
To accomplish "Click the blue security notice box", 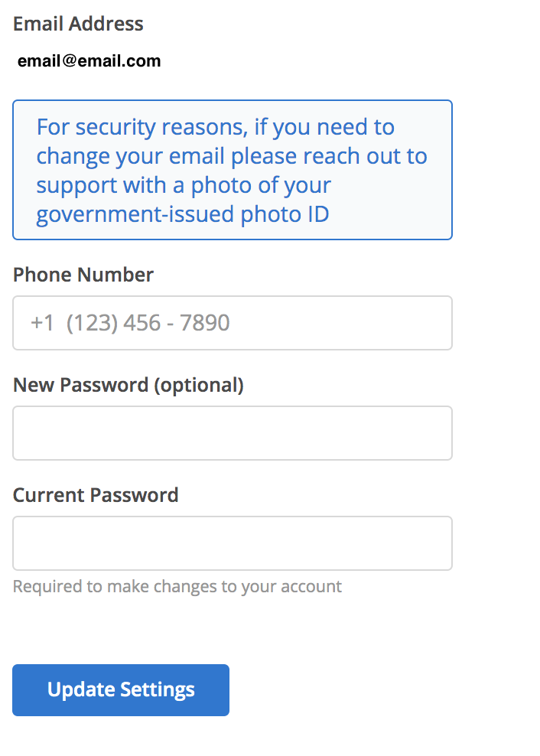I will (233, 170).
